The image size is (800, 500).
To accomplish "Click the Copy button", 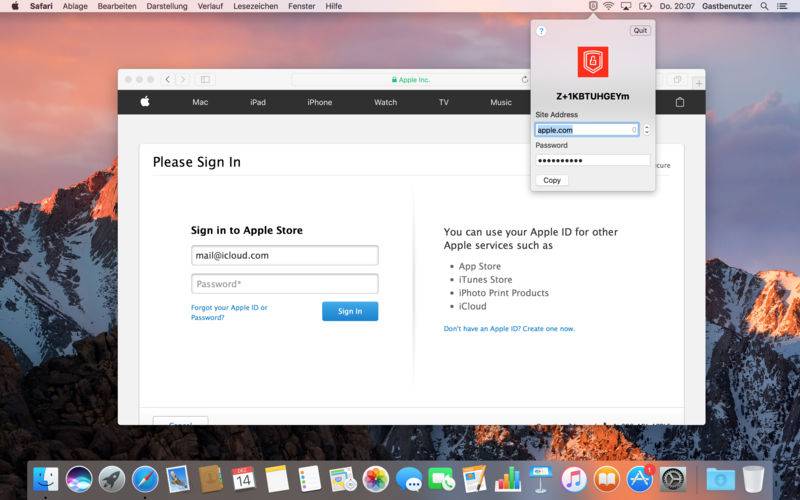I will [552, 180].
